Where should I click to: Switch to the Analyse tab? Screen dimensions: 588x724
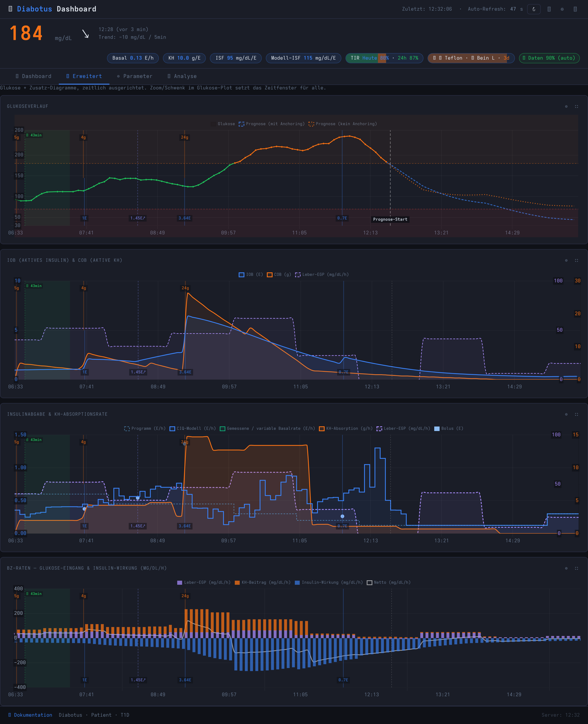click(182, 76)
